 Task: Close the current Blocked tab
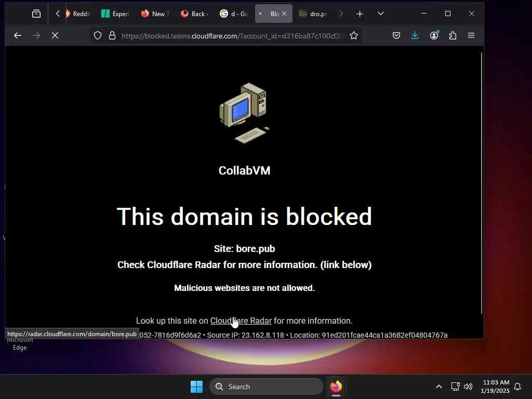[x=284, y=14]
